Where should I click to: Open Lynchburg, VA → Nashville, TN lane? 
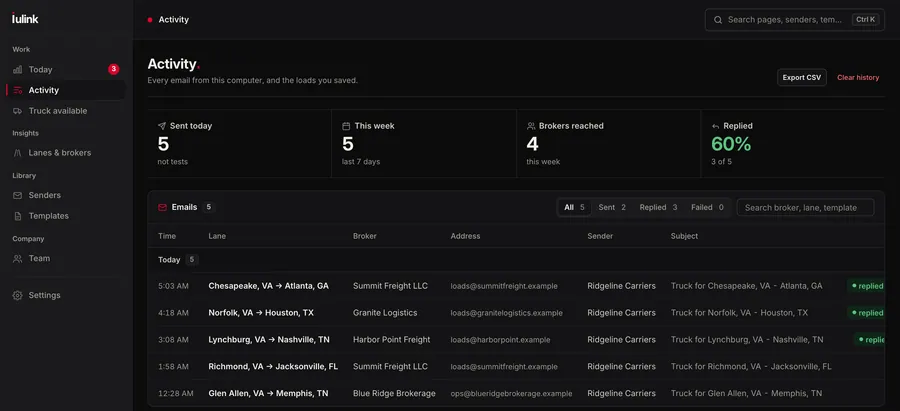[269, 340]
